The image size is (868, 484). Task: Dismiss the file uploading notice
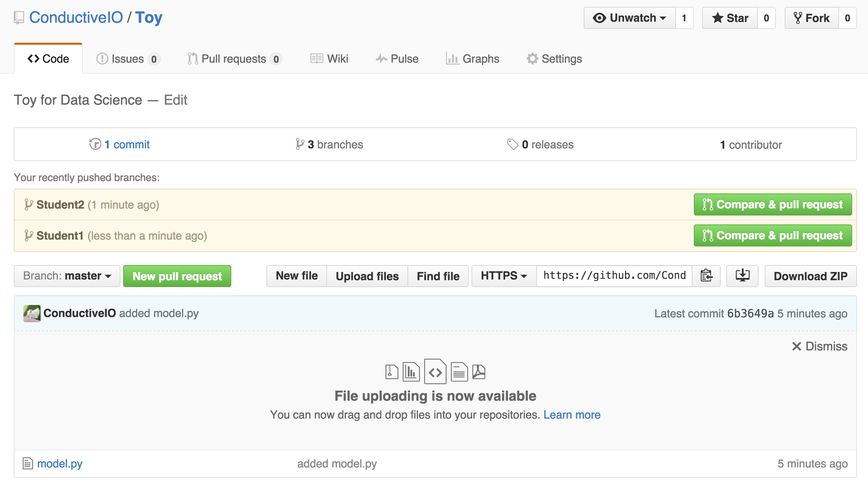(x=820, y=346)
